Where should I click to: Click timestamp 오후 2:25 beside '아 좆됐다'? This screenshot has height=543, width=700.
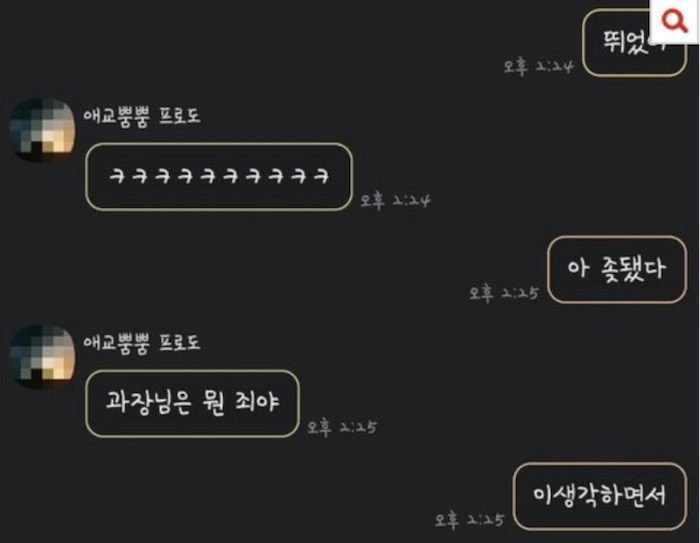point(504,293)
